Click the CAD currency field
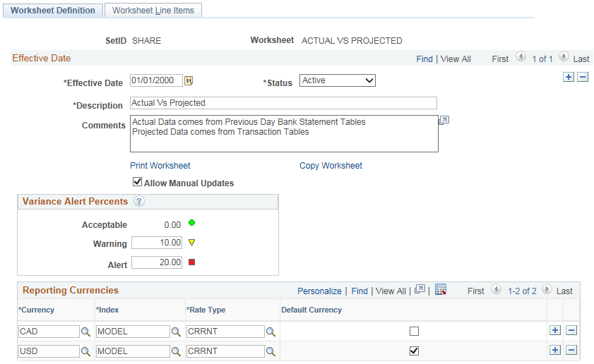This screenshot has height=364, width=594. [x=49, y=332]
